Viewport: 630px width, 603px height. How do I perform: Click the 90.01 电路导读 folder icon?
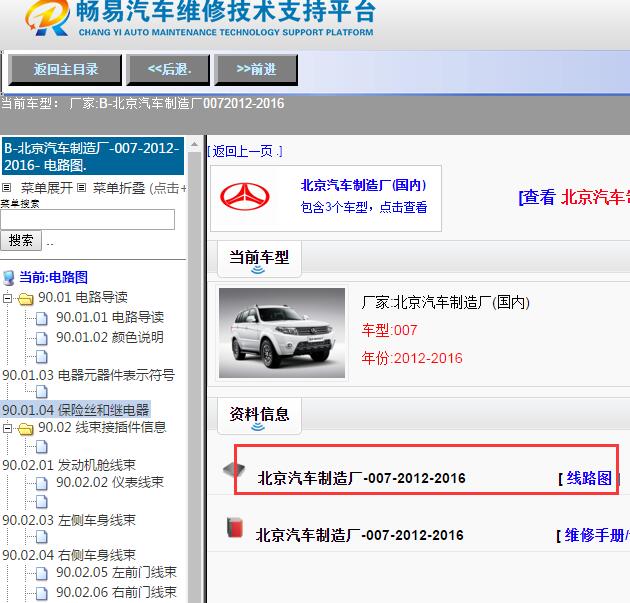coord(25,299)
